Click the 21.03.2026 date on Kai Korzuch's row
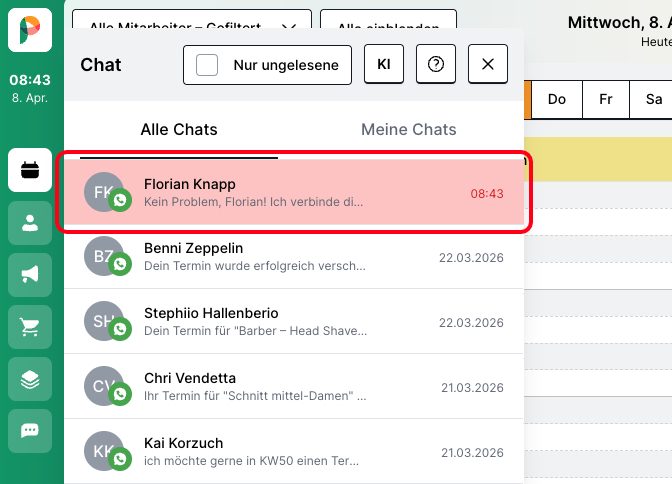672x484 pixels. click(x=472, y=453)
